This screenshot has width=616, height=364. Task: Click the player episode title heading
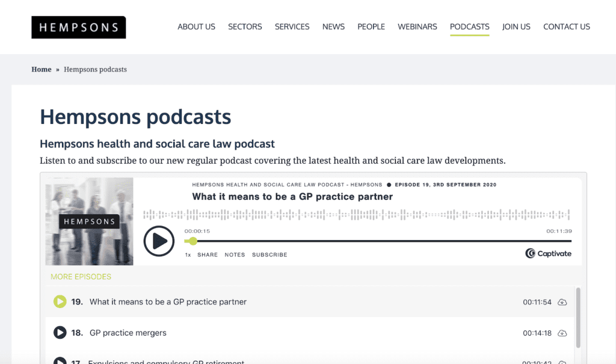[x=292, y=197]
